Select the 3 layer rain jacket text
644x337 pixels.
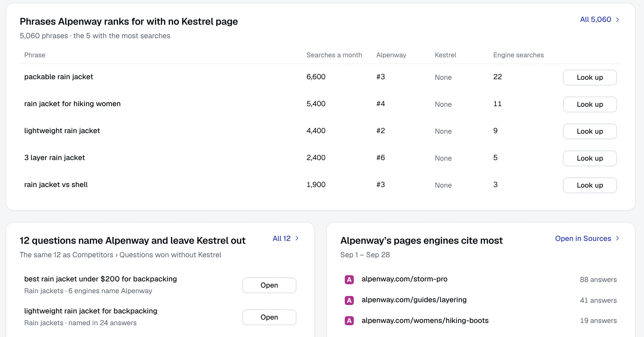54,158
